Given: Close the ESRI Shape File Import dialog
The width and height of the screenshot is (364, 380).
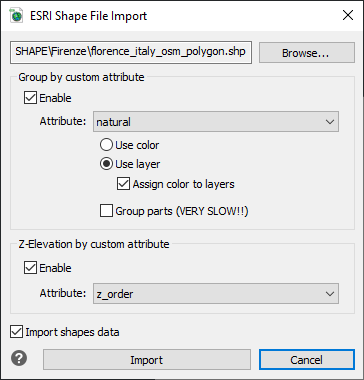Looking at the screenshot, I should [x=348, y=15].
